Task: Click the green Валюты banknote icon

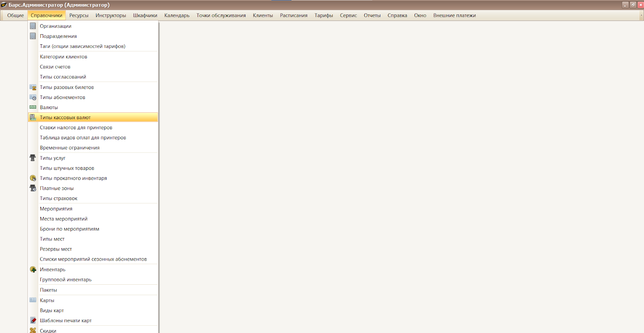Action: 33,108
